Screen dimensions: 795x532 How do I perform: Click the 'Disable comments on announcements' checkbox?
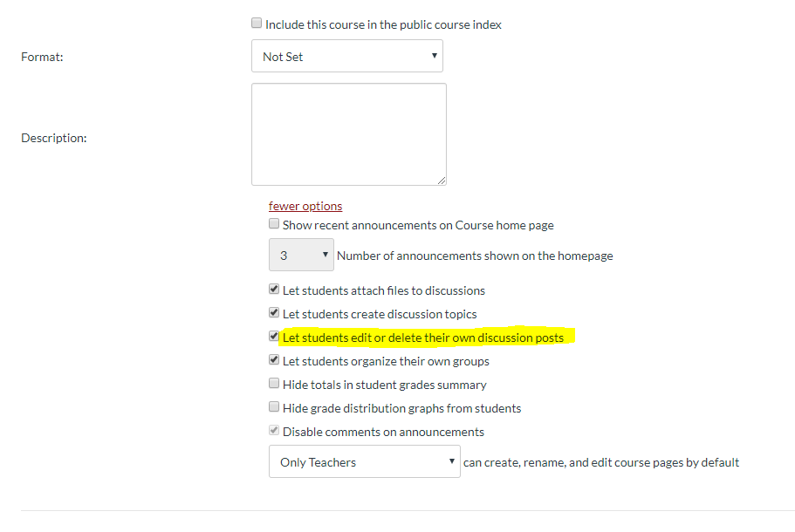pos(275,431)
